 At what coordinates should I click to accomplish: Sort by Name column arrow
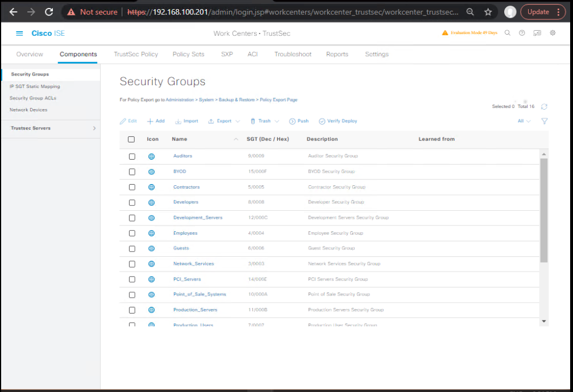236,139
